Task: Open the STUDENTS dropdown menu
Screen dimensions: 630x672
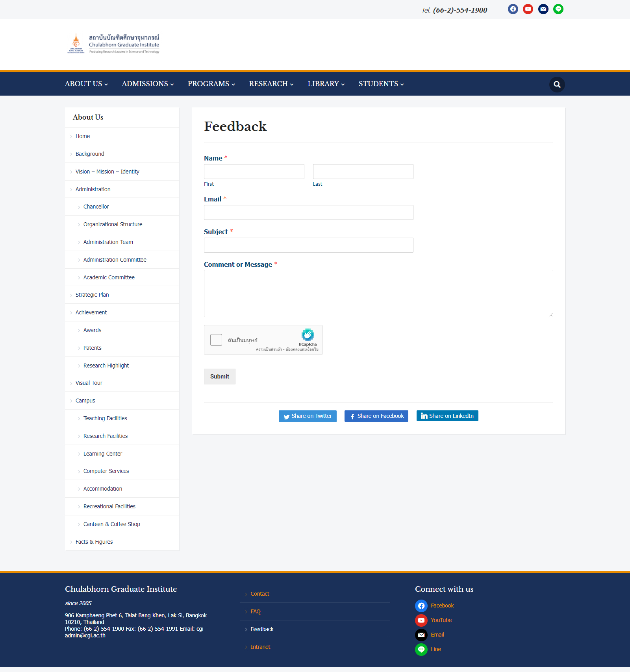Action: [x=381, y=84]
